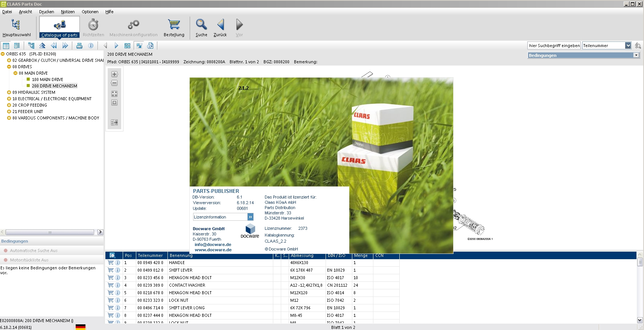This screenshot has height=330, width=644.
Task: Open the Suche search tool
Action: click(x=201, y=28)
